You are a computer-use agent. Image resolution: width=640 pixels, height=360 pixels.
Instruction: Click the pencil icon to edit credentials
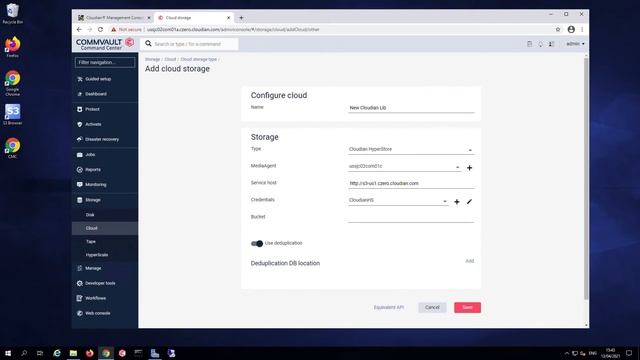tap(469, 202)
